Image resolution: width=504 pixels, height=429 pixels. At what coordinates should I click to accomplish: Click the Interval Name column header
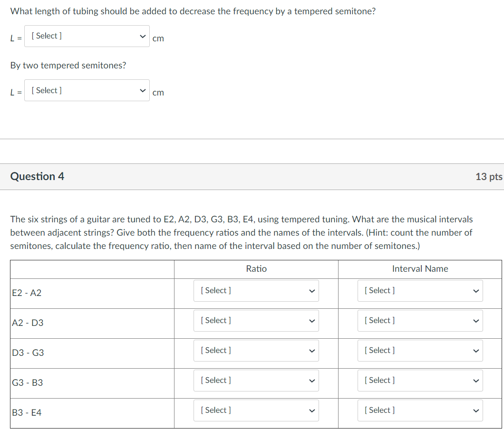pos(420,269)
